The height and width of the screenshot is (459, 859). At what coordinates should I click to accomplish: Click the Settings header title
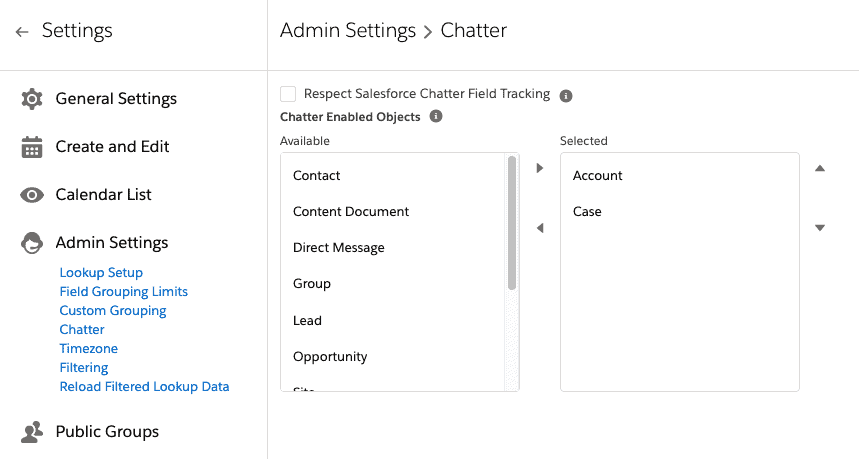point(77,30)
